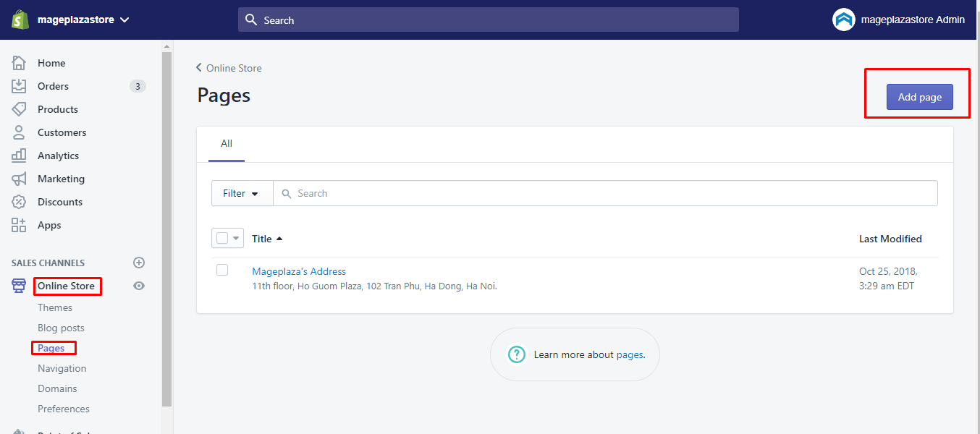Screen dimensions: 980x434
Task: Click the Shopify bag logo icon
Action: click(x=20, y=20)
